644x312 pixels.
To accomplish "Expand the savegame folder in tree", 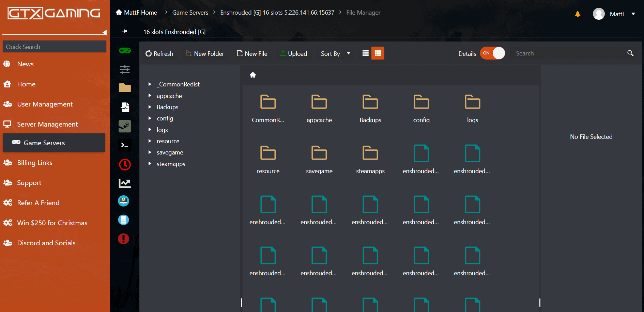I will pyautogui.click(x=150, y=152).
